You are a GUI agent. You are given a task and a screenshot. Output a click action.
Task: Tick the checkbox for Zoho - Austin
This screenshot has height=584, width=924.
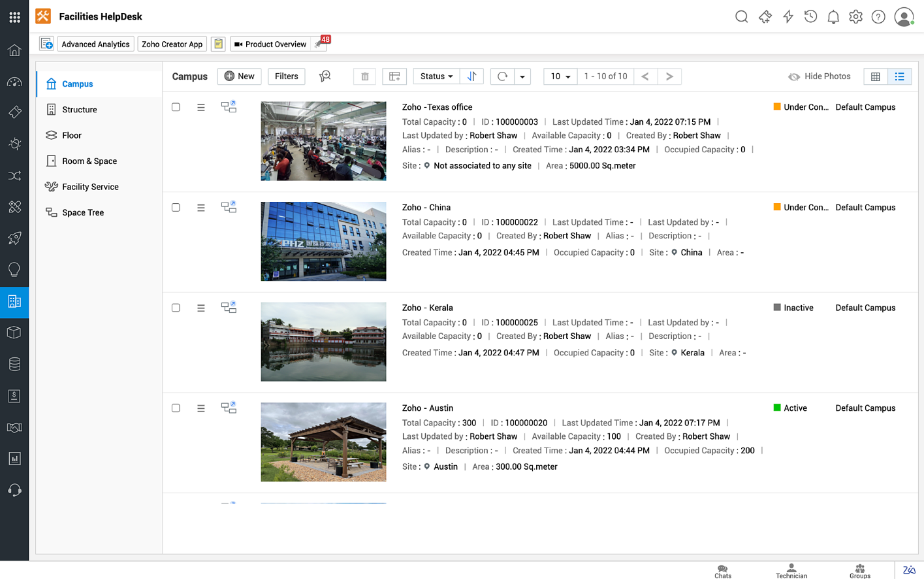(176, 408)
